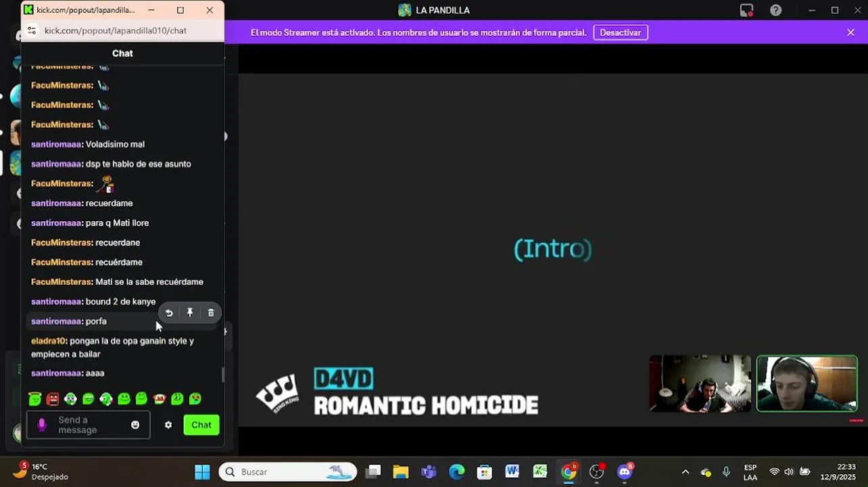Viewport: 868px width, 487px height.
Task: Click the monitor icon with red dot beside help
Action: (x=746, y=10)
